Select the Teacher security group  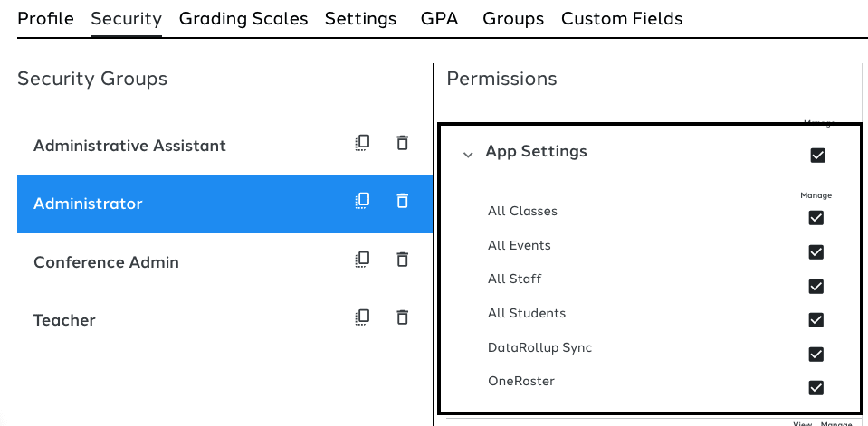pos(64,320)
